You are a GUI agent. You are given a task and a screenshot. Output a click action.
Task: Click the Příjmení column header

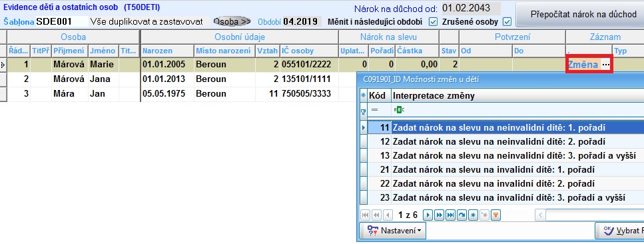pos(70,51)
